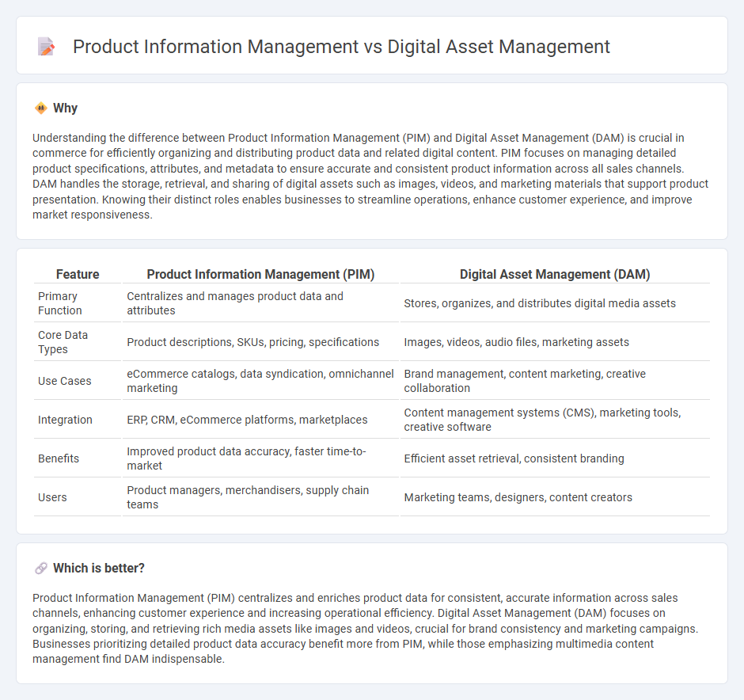
Task: Click cell 'eCommerce catalogs, data syndication, omnichannel marketing'
Action: click(x=260, y=381)
